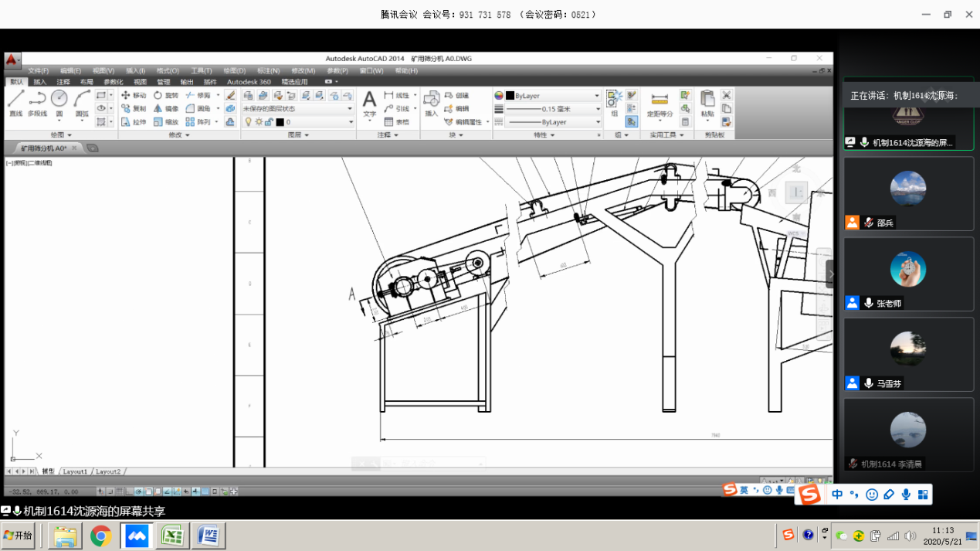Click the Insert block (插入) icon

tap(431, 104)
